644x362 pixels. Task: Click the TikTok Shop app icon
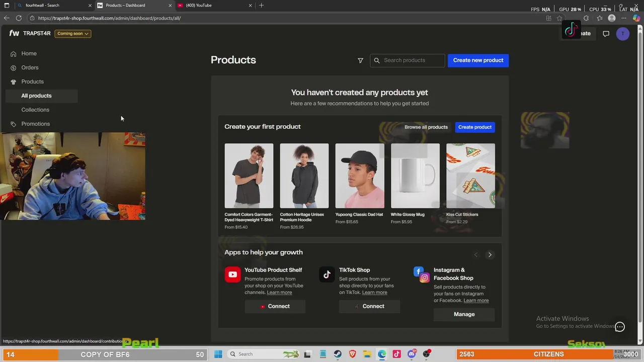327,275
